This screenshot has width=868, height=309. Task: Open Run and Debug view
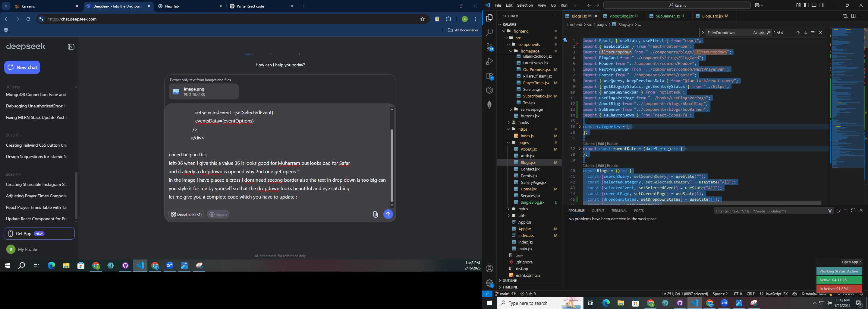(489, 61)
